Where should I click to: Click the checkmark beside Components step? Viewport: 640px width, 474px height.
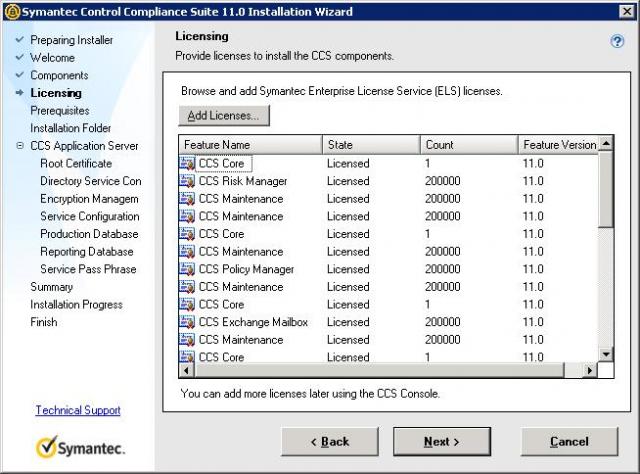coord(19,75)
